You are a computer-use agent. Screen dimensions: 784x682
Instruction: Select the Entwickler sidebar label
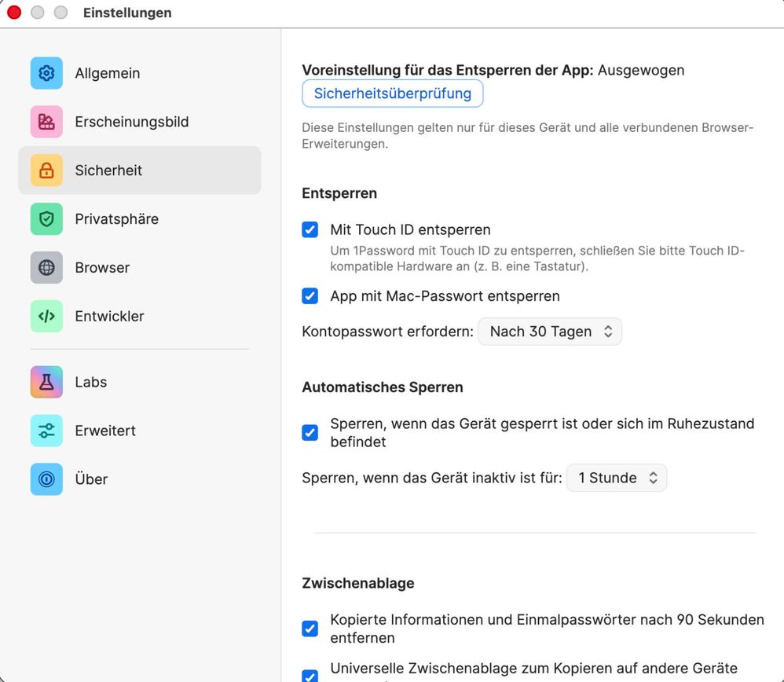tap(109, 317)
